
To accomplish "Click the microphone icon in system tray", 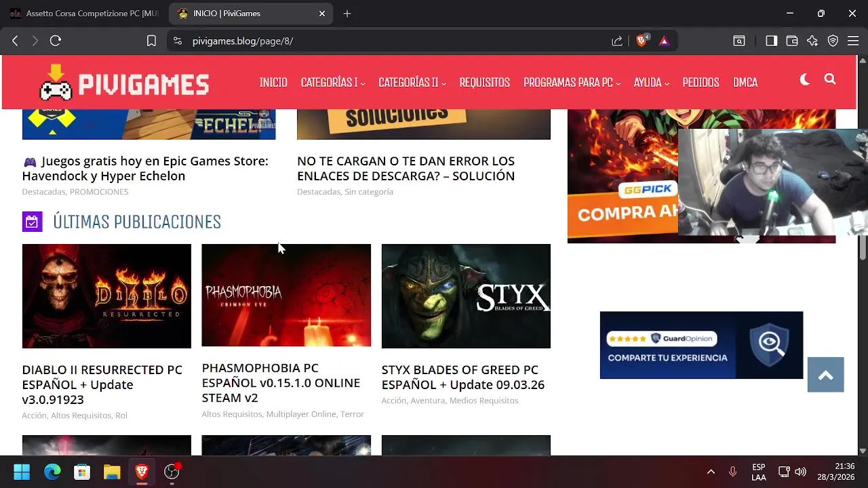I will (732, 472).
